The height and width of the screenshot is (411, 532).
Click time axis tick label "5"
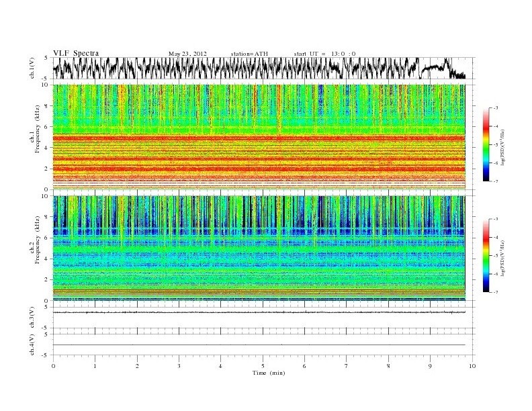pos(263,366)
